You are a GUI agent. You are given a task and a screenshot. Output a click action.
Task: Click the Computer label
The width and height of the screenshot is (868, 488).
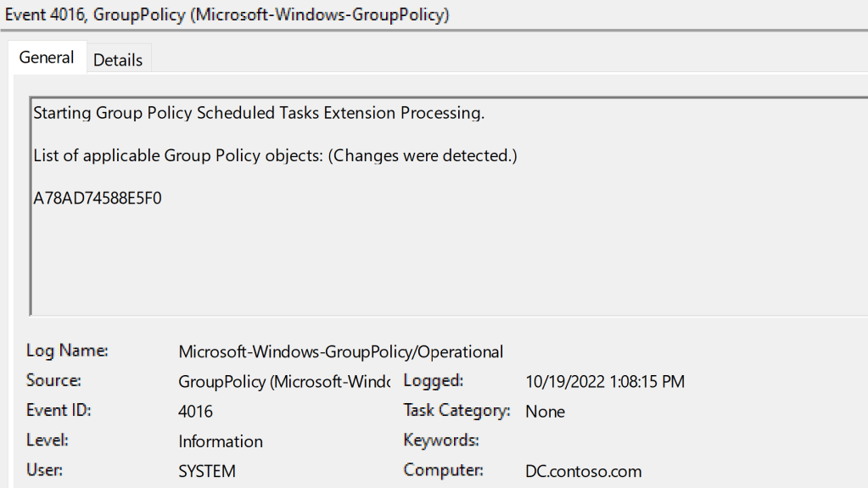[x=443, y=470]
